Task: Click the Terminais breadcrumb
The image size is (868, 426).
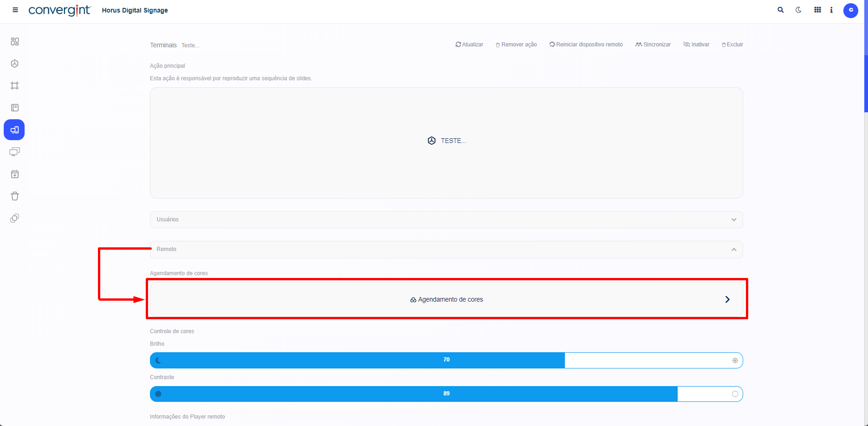Action: 163,45
